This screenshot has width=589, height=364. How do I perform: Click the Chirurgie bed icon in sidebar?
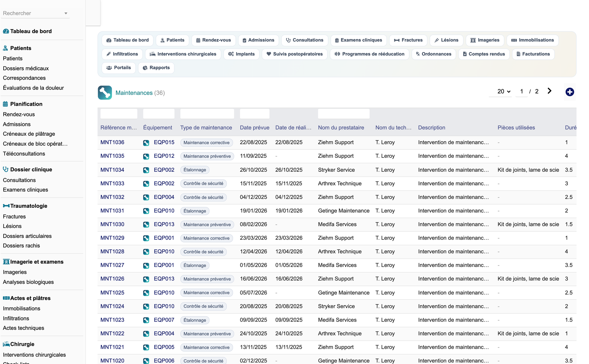coord(6,344)
